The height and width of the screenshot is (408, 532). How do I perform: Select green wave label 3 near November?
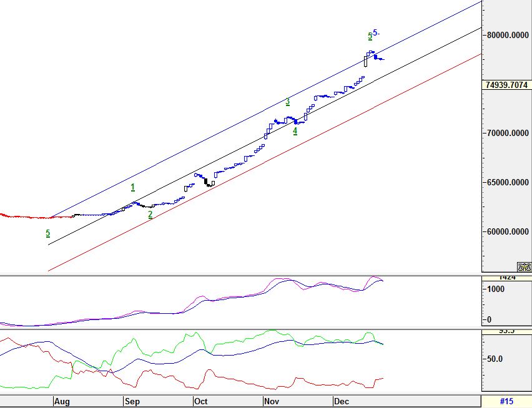pyautogui.click(x=288, y=102)
